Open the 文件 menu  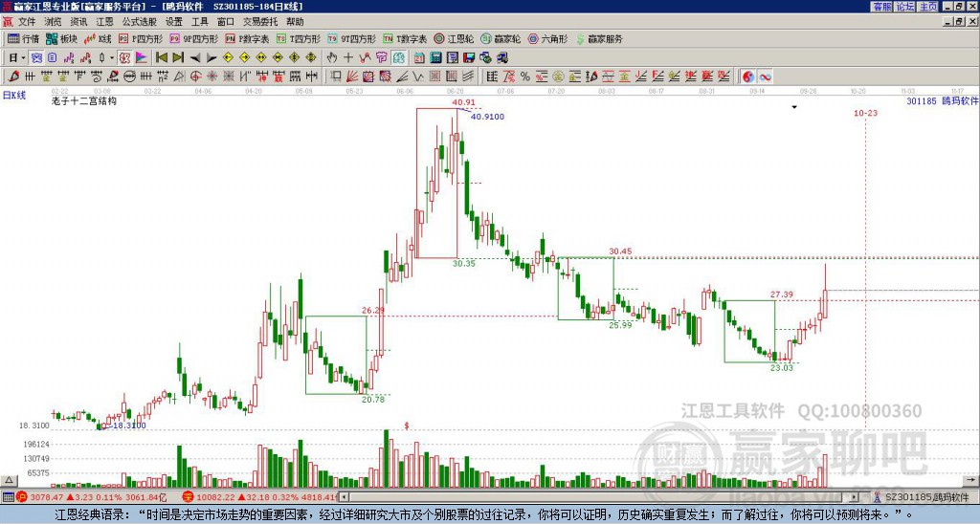coord(27,22)
